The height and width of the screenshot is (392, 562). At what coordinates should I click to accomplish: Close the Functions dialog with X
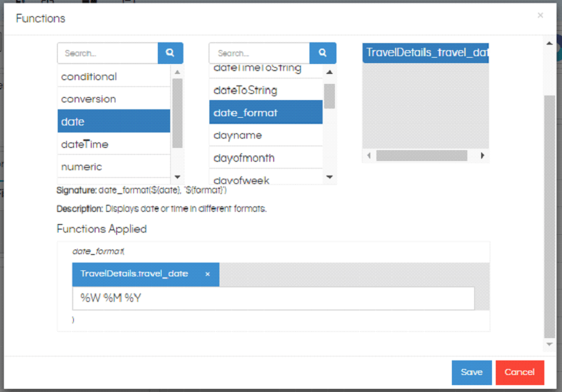[540, 15]
